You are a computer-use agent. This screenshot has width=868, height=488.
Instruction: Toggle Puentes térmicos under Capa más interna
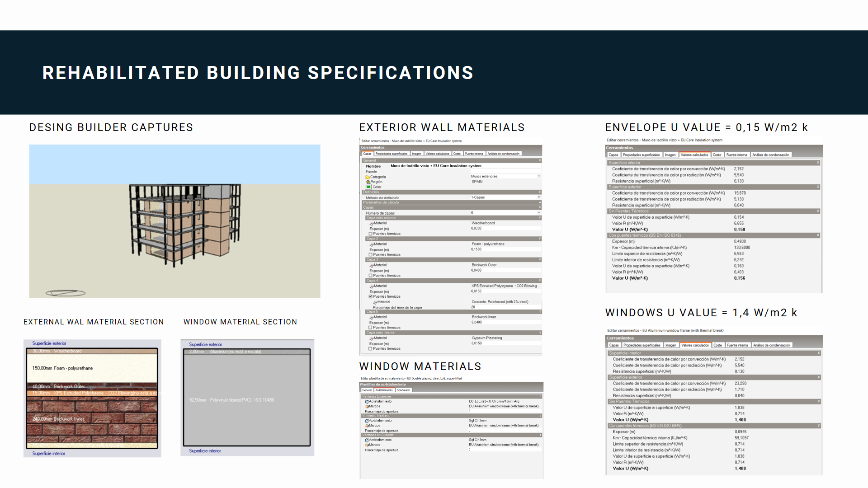pyautogui.click(x=371, y=349)
